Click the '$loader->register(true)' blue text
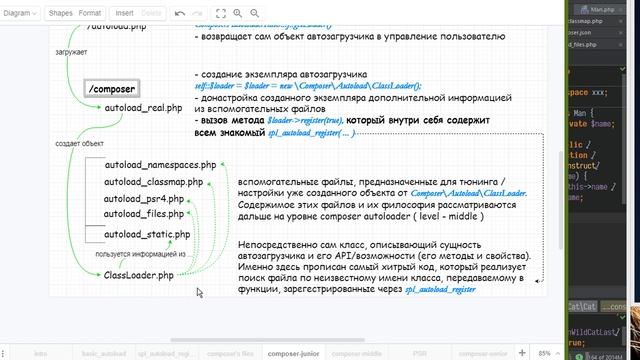The height and width of the screenshot is (360, 640). coord(305,121)
